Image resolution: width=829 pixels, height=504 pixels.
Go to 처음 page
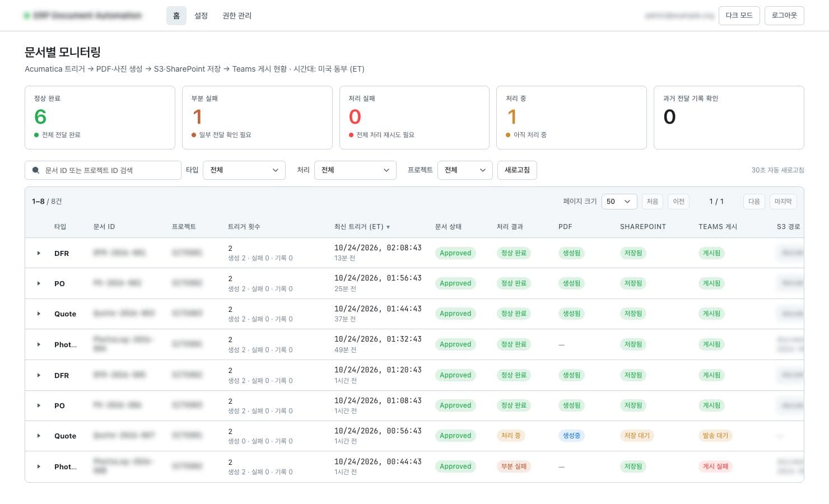(653, 202)
